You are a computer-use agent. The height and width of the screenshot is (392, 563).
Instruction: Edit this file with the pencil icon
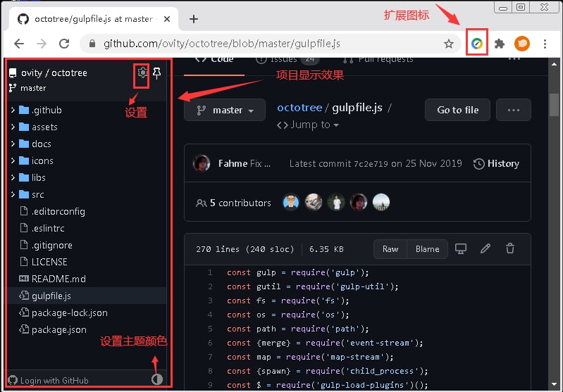(x=485, y=248)
